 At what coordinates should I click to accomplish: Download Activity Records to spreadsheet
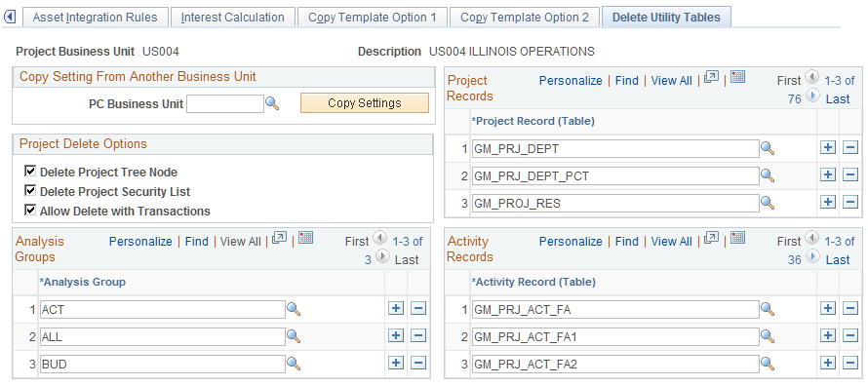coord(737,239)
